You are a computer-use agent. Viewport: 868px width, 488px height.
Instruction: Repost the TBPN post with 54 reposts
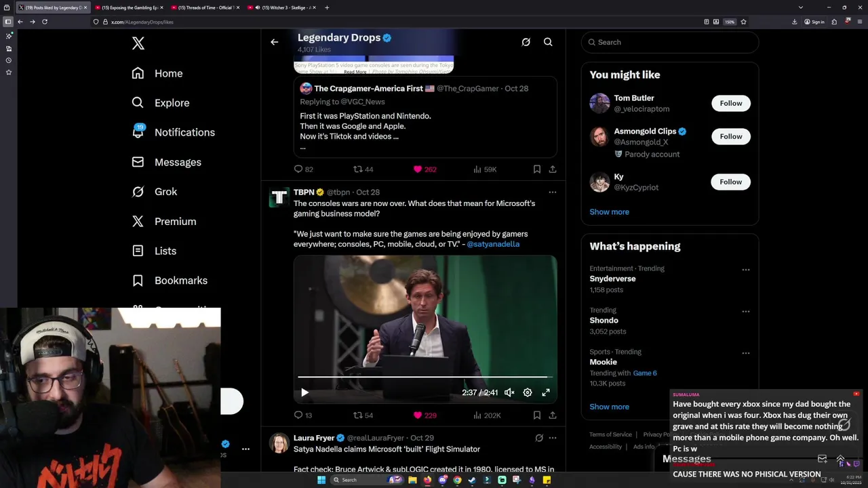click(363, 415)
